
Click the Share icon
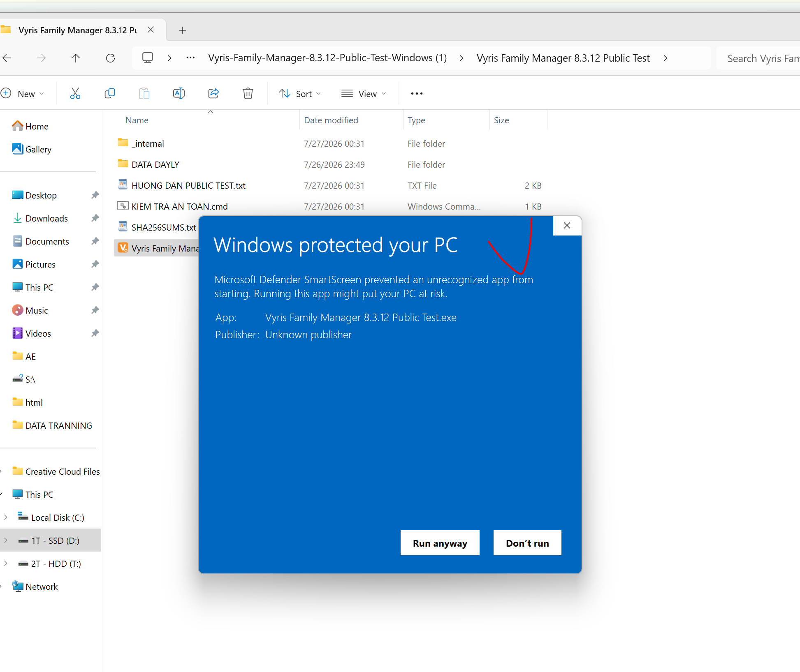(213, 94)
